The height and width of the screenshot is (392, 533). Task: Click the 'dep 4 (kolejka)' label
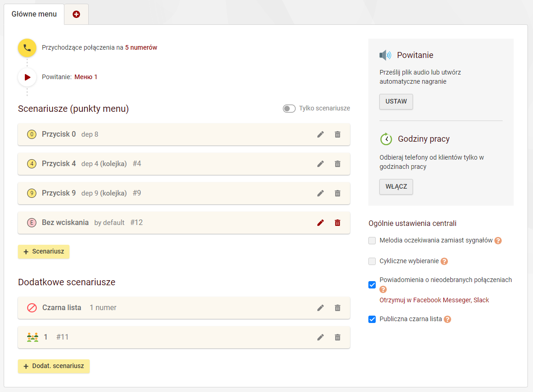(104, 164)
